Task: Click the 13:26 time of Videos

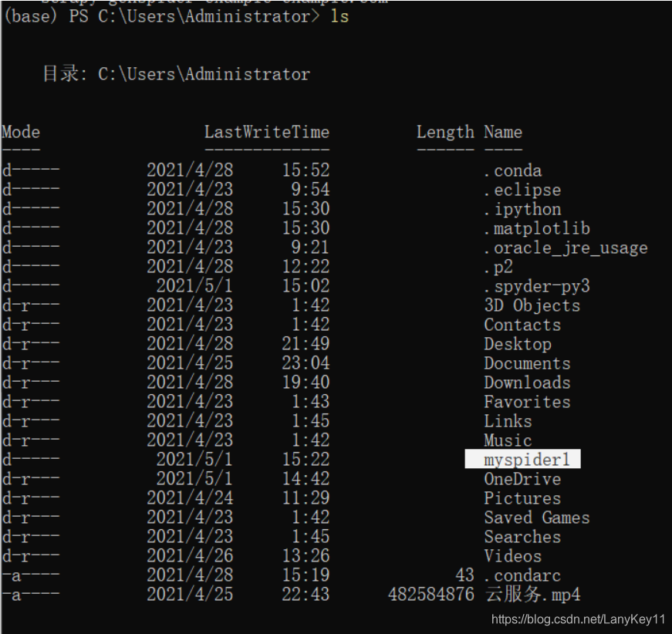Action: [x=306, y=556]
